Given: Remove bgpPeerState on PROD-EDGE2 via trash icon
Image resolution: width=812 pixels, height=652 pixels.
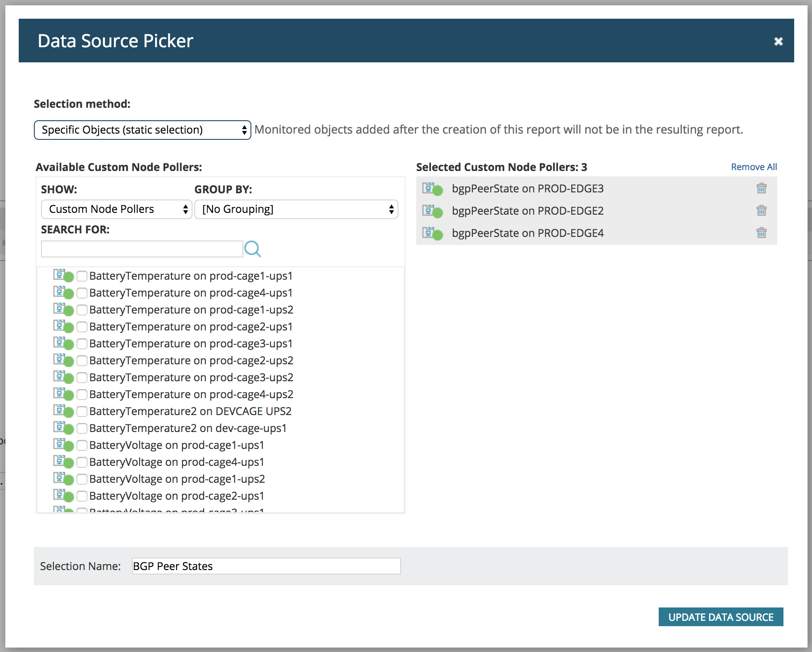Looking at the screenshot, I should click(x=761, y=211).
